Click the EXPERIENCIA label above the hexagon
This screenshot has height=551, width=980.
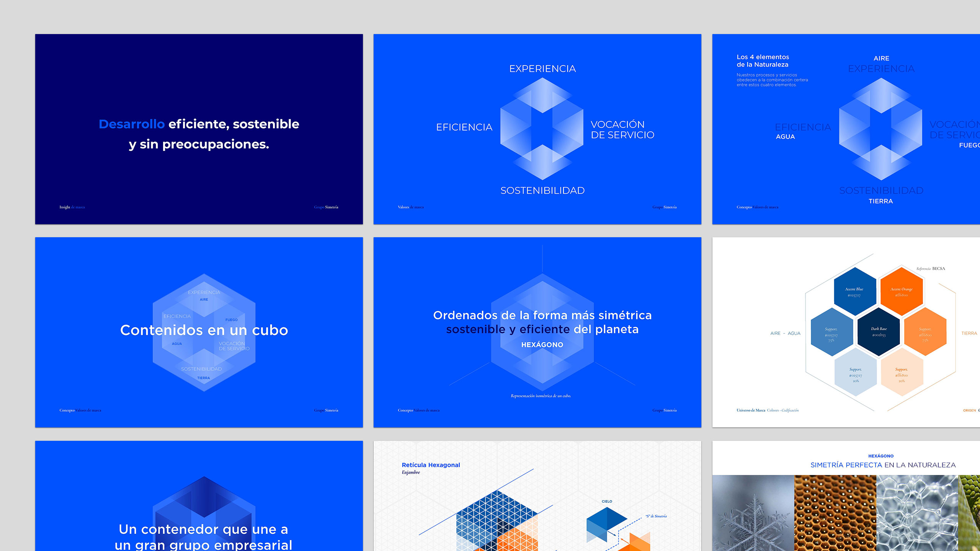click(x=542, y=69)
